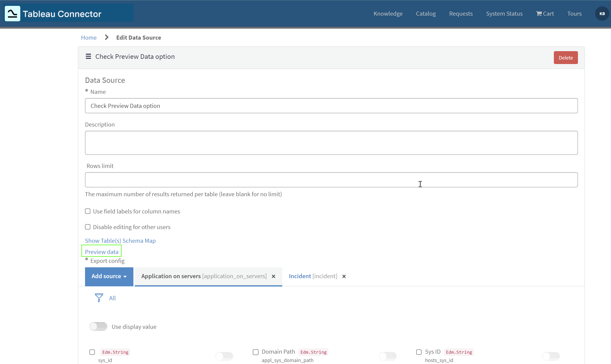Enable Use field labels for column names
Viewport: 611px width, 364px height.
coord(87,211)
